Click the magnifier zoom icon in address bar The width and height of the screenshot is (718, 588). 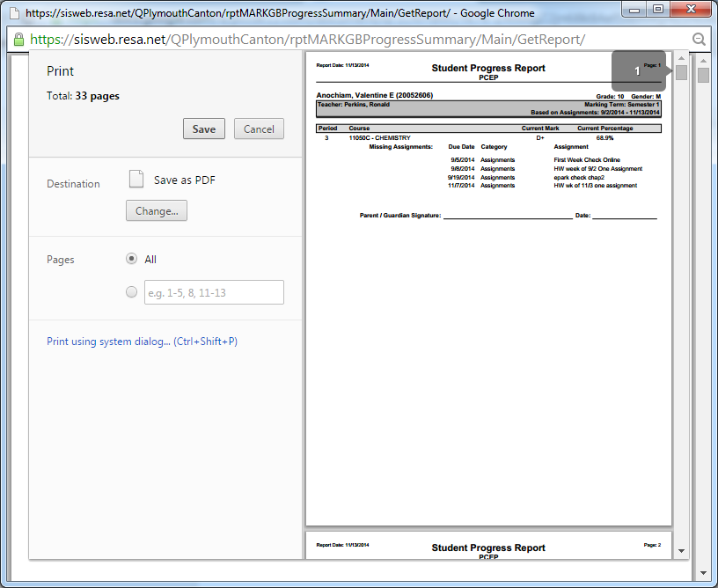point(699,40)
